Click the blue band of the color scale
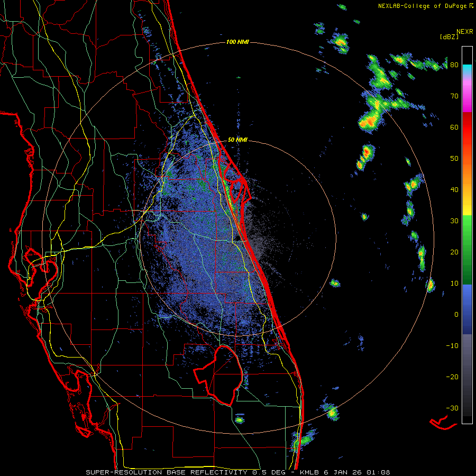 467,309
